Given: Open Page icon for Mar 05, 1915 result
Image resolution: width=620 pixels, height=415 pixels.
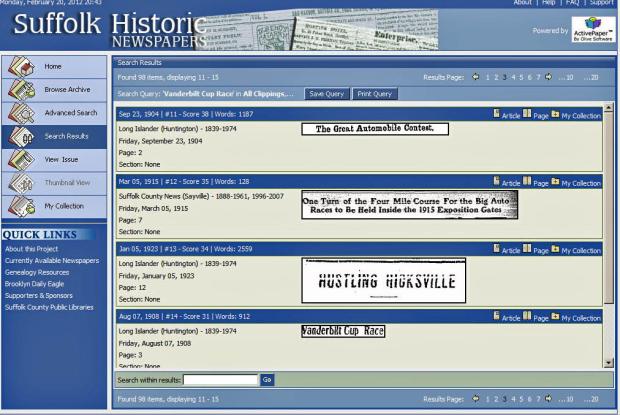Looking at the screenshot, I should [527, 181].
